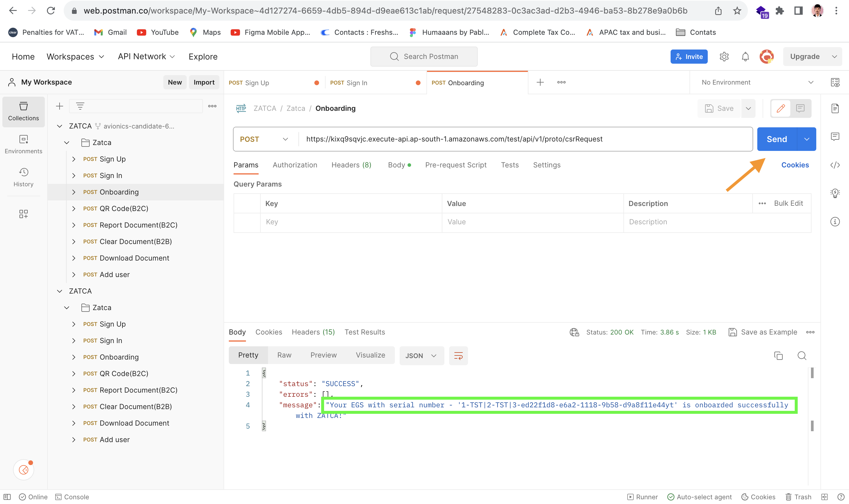Open the Collections sidebar panel
Viewport: 849px width, 504px height.
(23, 111)
